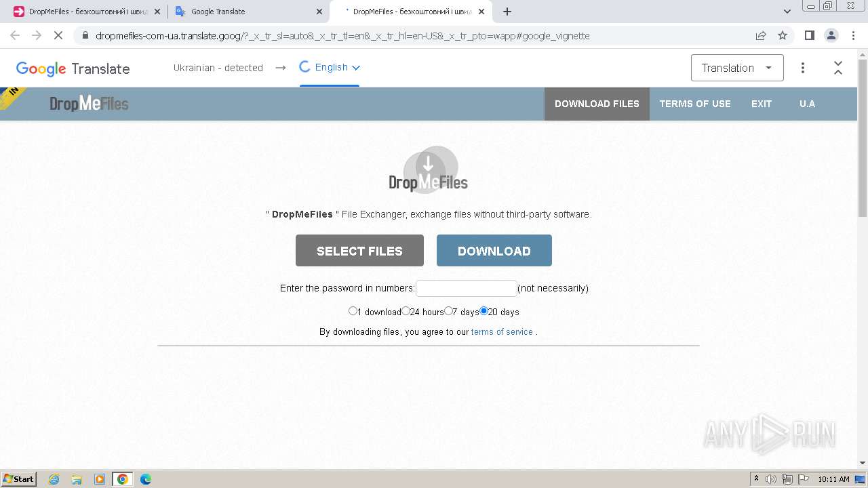This screenshot has height=488, width=868.
Task: Click the browser back arrow
Action: pyautogui.click(x=15, y=35)
